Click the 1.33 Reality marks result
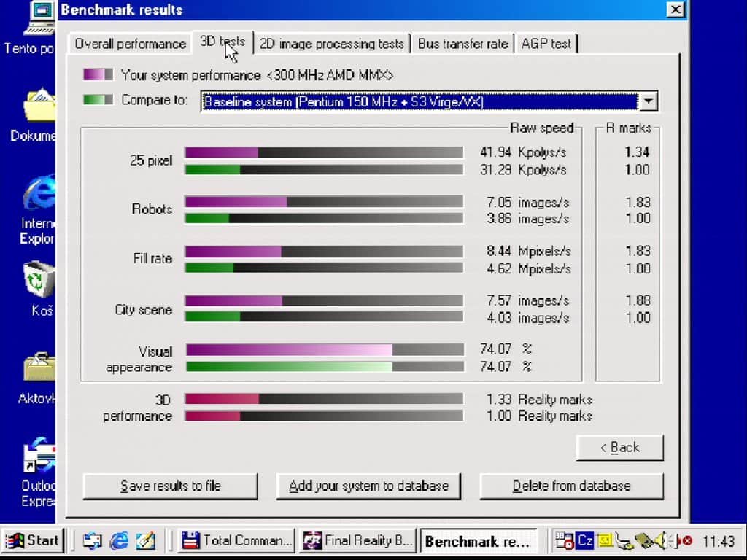This screenshot has width=747, height=560. [x=539, y=400]
